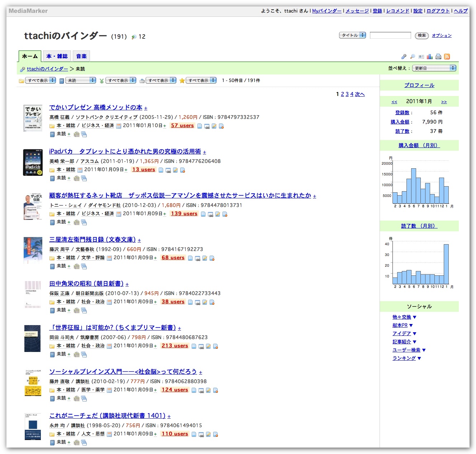Open the 並べ替え sort dropdown showing 更新日
This screenshot has width=476, height=454.
(x=434, y=68)
